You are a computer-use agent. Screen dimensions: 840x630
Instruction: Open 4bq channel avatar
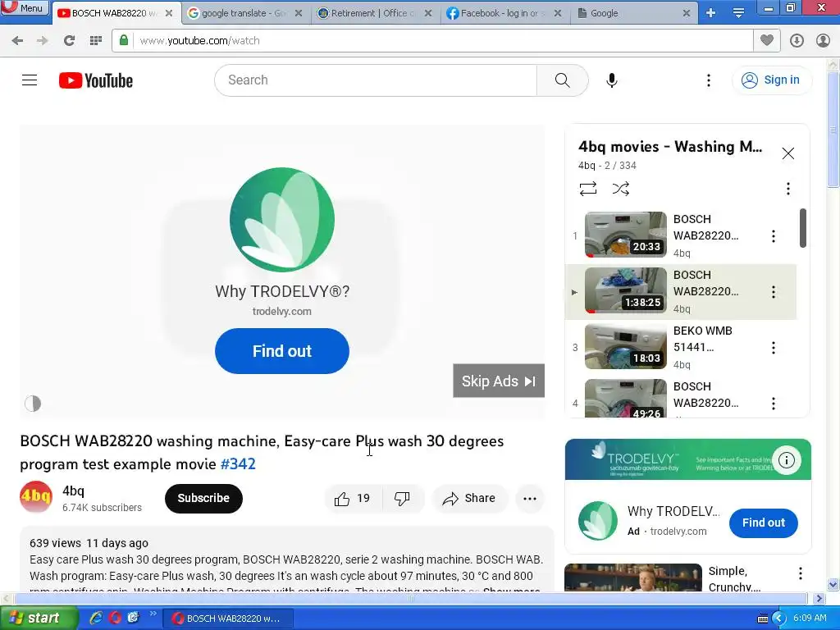pyautogui.click(x=36, y=497)
